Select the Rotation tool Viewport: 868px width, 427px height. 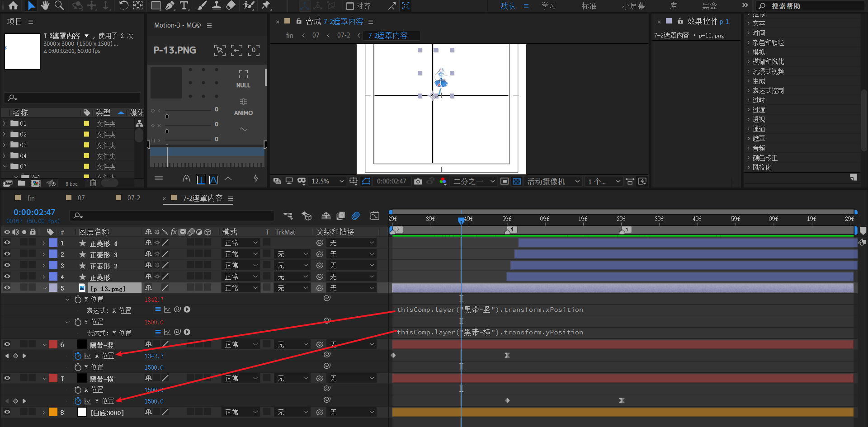pyautogui.click(x=123, y=5)
